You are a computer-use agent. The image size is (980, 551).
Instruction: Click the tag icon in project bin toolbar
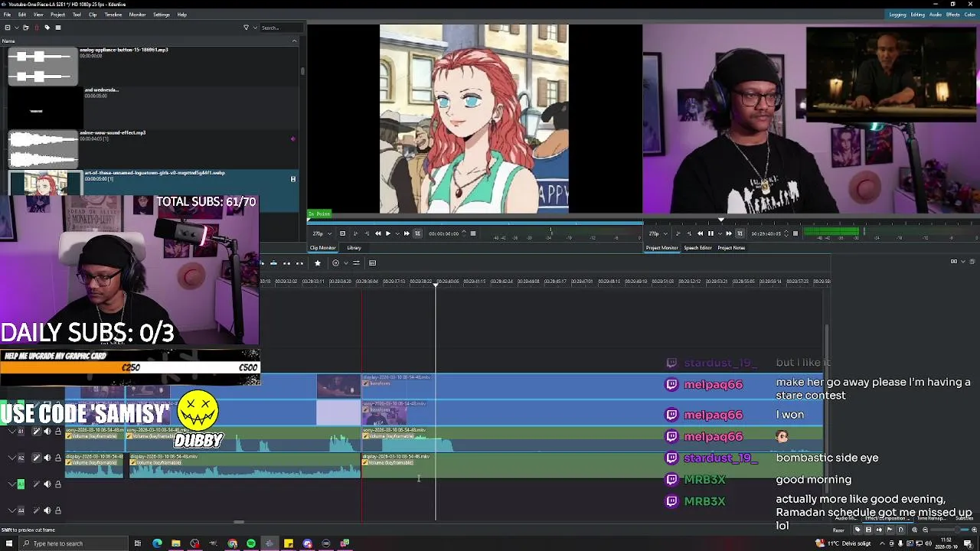[47, 28]
